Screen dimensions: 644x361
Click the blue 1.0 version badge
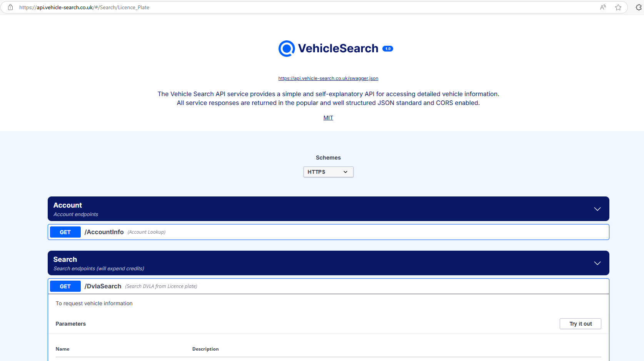click(x=388, y=49)
